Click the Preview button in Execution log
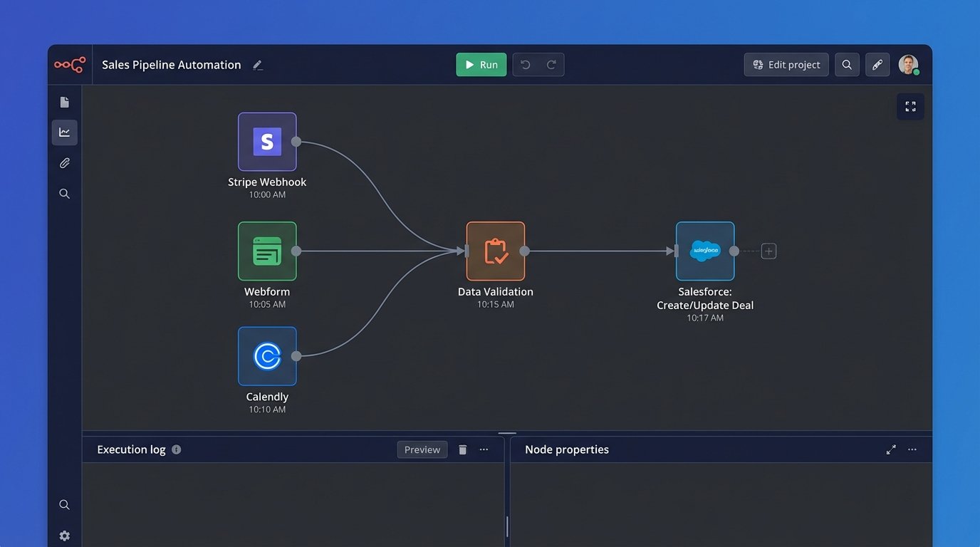Viewport: 980px width, 547px height. tap(422, 450)
